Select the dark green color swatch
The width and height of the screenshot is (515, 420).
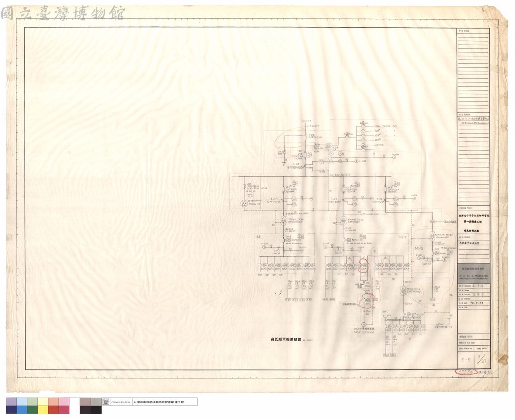point(32,409)
